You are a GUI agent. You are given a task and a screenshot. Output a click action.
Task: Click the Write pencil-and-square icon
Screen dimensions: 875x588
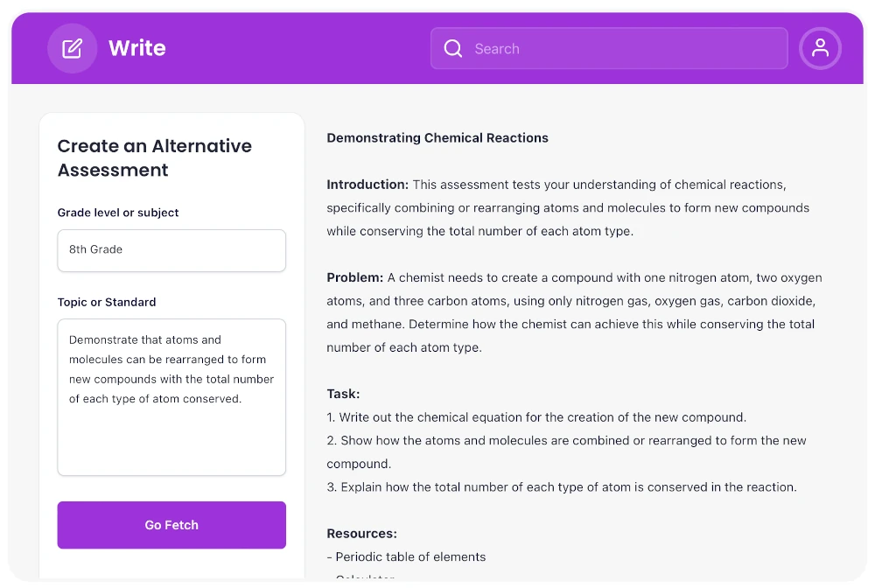pyautogui.click(x=72, y=48)
